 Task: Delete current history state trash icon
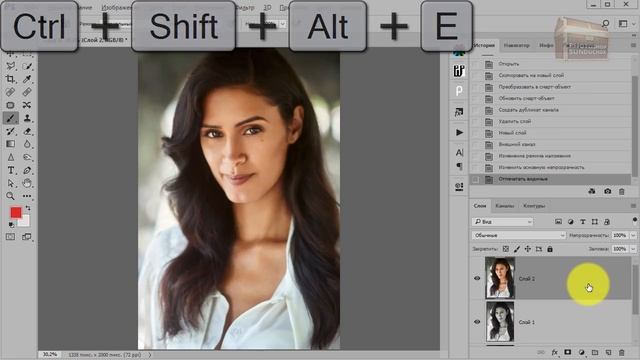tap(622, 191)
